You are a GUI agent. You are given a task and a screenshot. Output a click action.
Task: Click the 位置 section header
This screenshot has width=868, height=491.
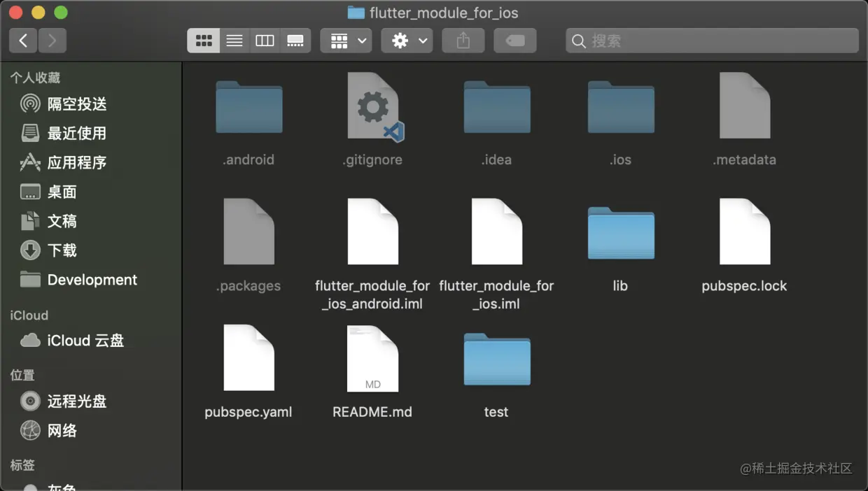tap(22, 375)
